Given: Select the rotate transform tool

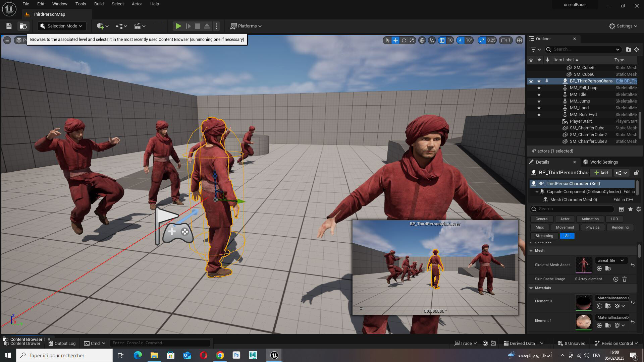Looking at the screenshot, I should 404,40.
